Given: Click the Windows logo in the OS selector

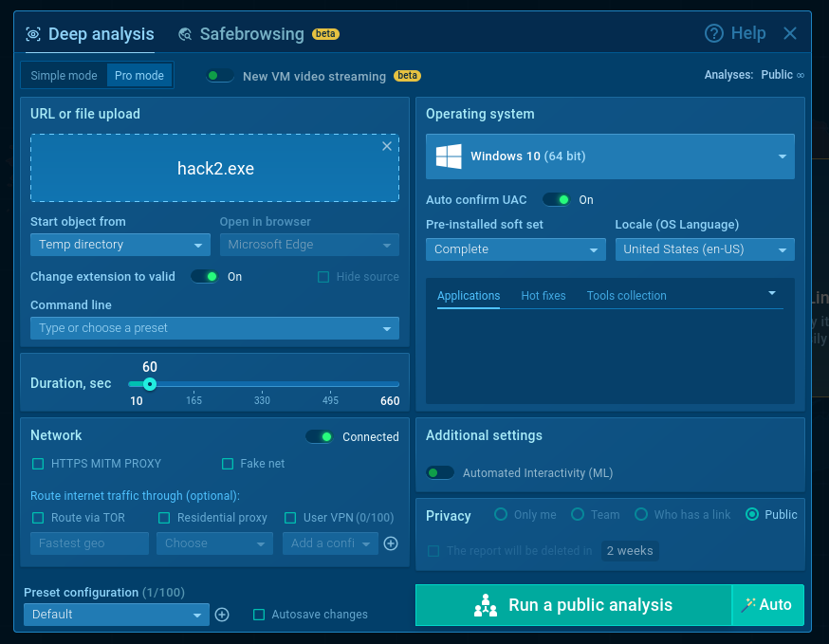Looking at the screenshot, I should coord(449,156).
